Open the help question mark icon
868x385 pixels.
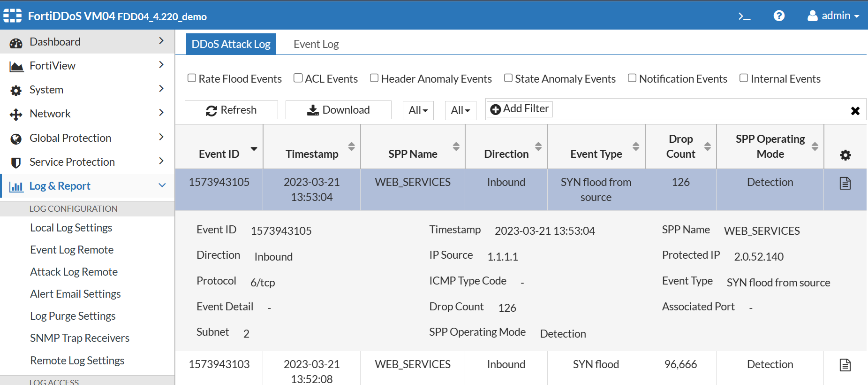point(779,16)
